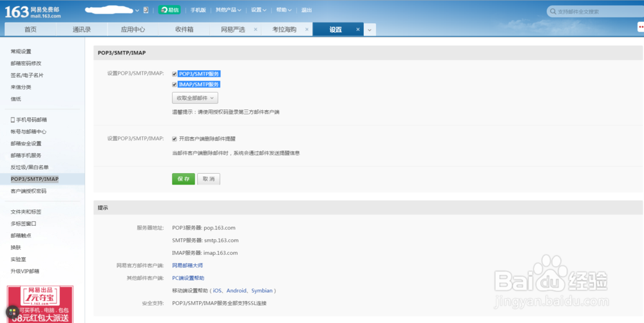This screenshot has height=323, width=644.
Task: Toggle IMAP/SMTP服务 checkbox
Action: coord(175,84)
